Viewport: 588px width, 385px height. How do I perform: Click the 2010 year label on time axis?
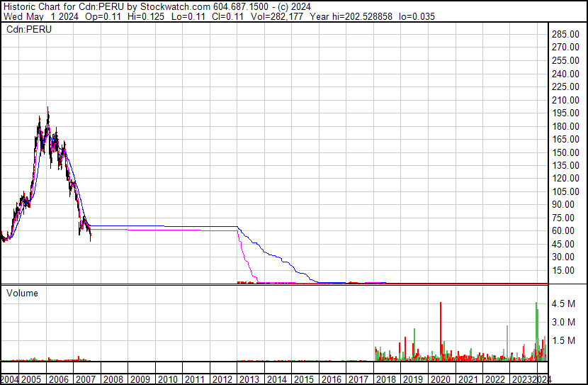(x=167, y=379)
